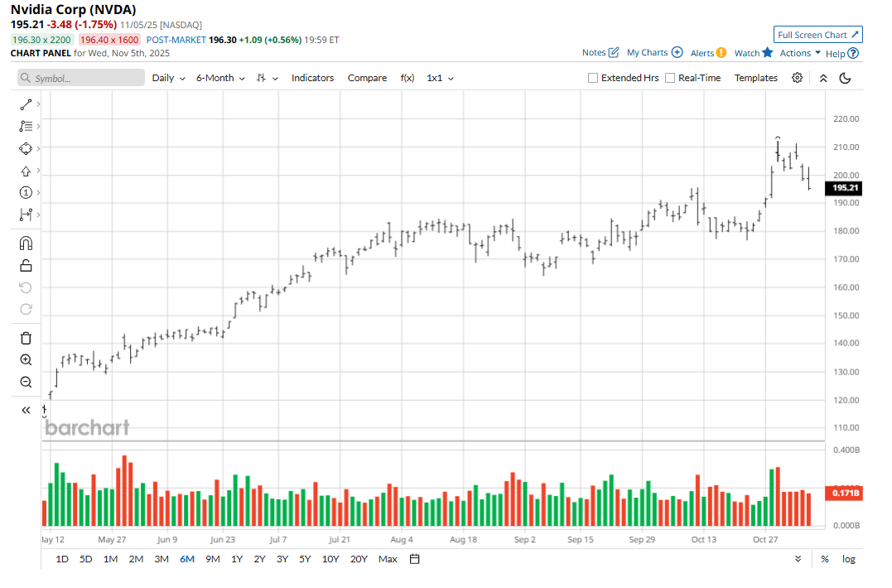The image size is (892, 588).
Task: Select the 1D time range
Action: click(x=62, y=559)
